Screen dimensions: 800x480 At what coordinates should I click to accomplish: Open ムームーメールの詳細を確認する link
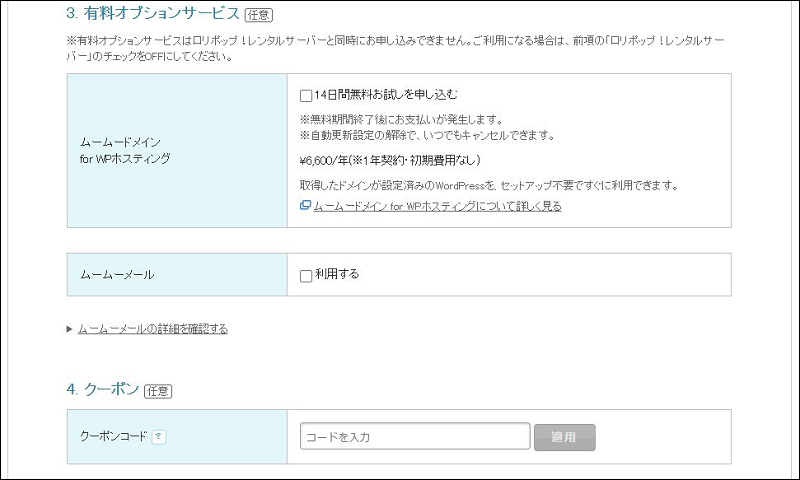[x=153, y=328]
